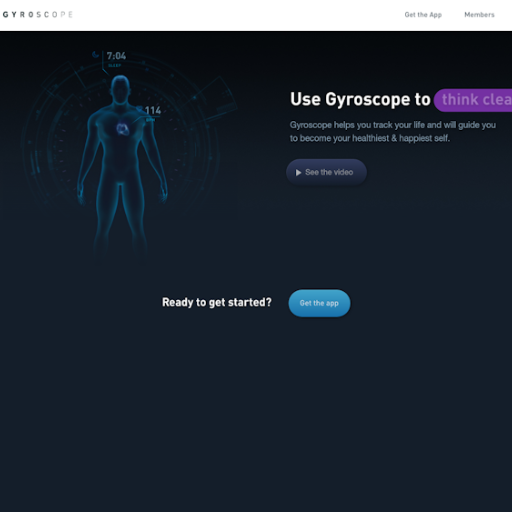This screenshot has width=512, height=512.
Task: Click the glowing heart in body figure
Action: coord(122,129)
